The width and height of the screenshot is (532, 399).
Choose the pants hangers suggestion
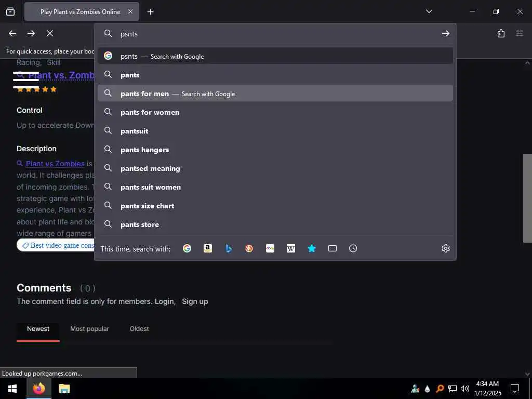[275, 149]
